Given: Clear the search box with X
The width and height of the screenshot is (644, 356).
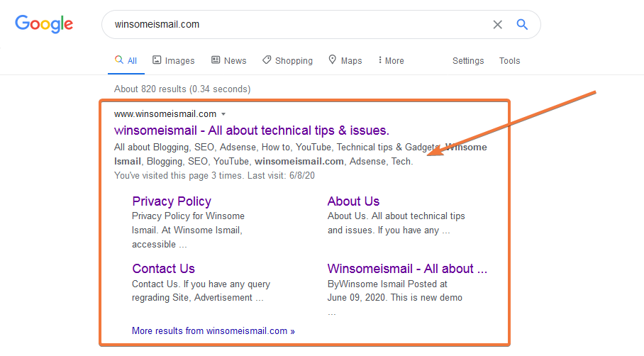Looking at the screenshot, I should [497, 25].
